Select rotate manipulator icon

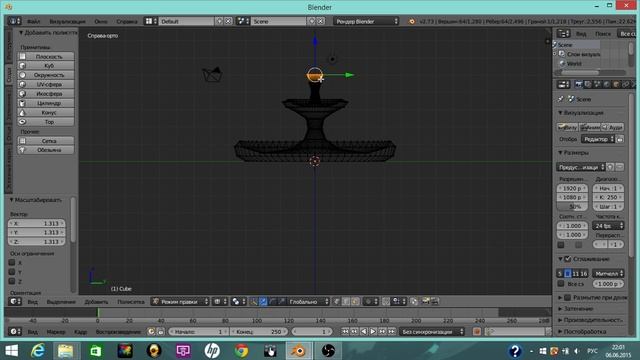pyautogui.click(x=272, y=302)
